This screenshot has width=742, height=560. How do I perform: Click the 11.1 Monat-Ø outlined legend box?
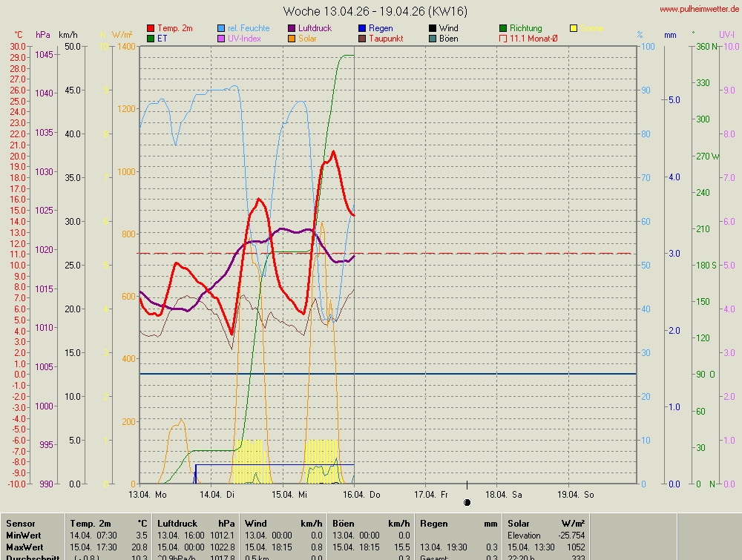pos(504,39)
